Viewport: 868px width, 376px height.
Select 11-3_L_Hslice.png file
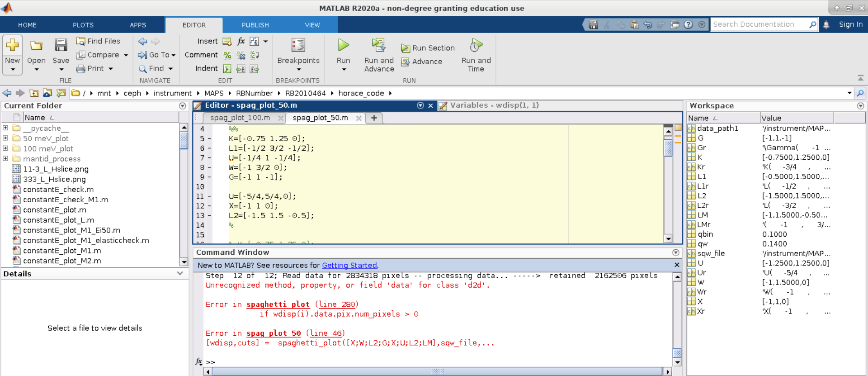[x=56, y=169]
